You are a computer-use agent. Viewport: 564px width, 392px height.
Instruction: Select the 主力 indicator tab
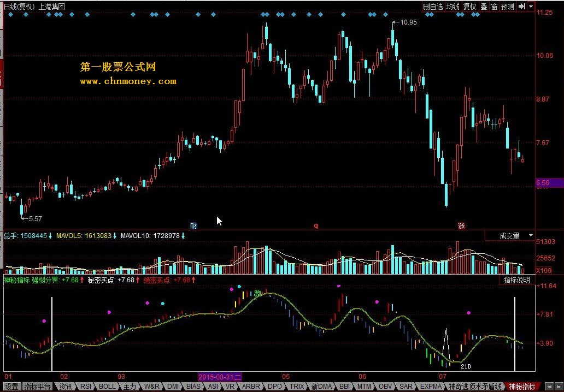point(130,387)
